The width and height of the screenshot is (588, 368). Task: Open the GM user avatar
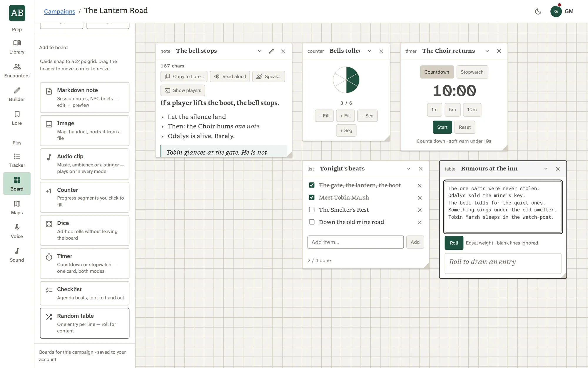coord(556,11)
